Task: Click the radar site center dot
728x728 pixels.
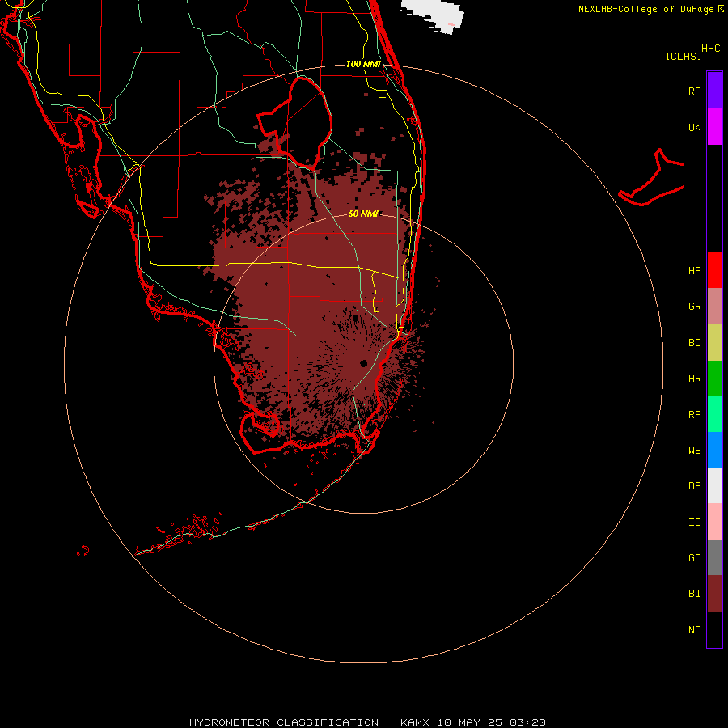Action: click(363, 363)
